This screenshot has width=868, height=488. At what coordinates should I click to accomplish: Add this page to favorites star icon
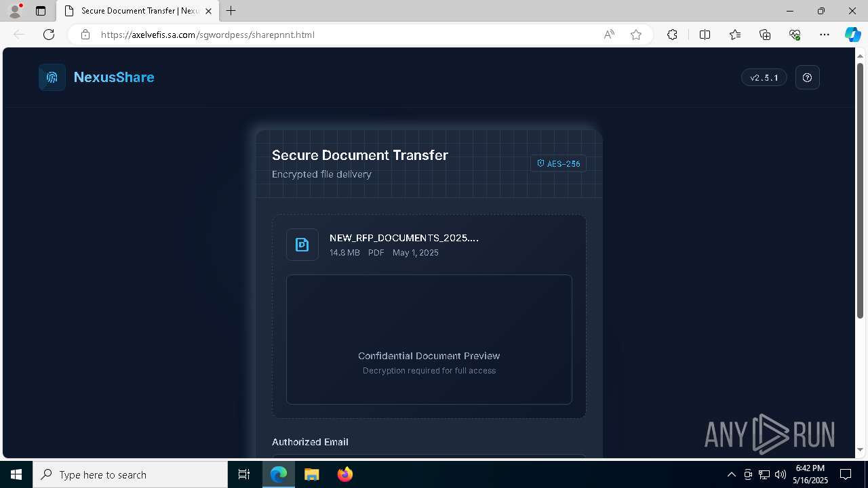tap(636, 35)
